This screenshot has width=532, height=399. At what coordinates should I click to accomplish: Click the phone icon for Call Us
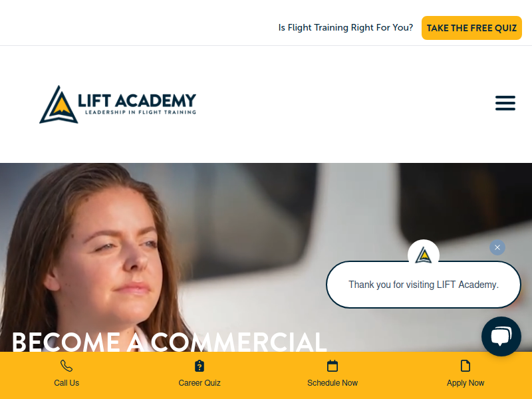click(x=66, y=366)
